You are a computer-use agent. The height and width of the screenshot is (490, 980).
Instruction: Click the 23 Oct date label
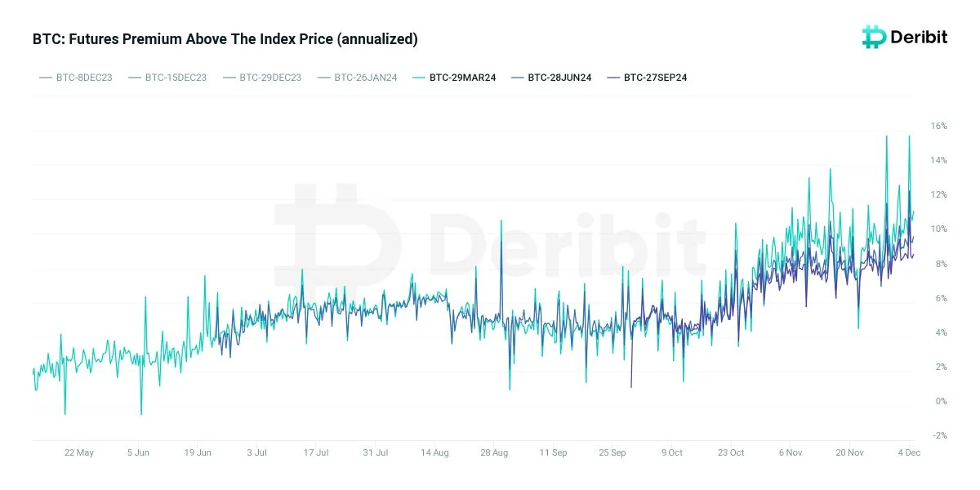(731, 452)
